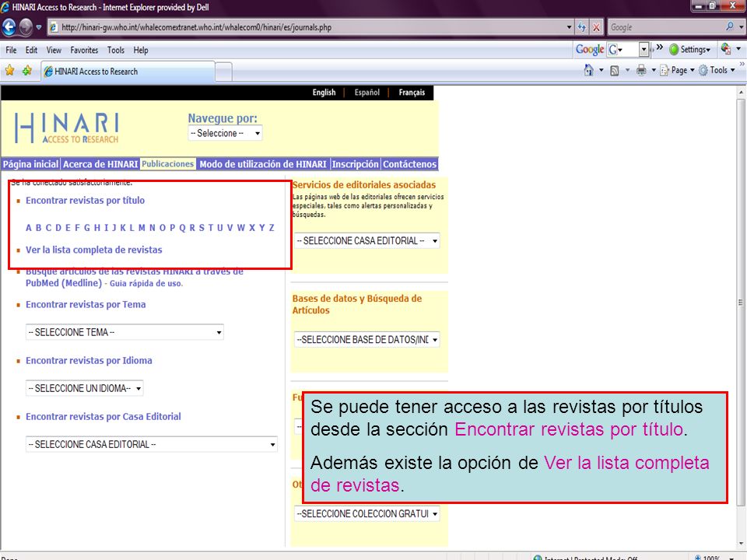Open the File menu
747x560 pixels.
[11, 50]
